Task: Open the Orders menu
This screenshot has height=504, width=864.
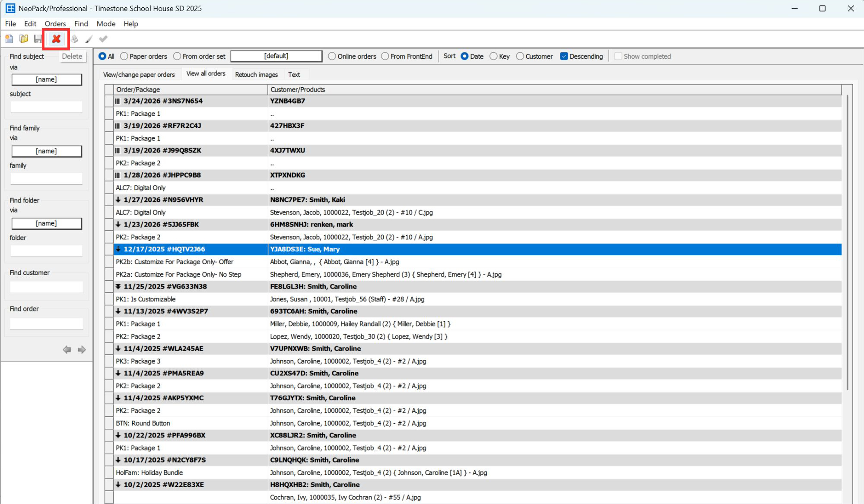Action: click(x=55, y=24)
